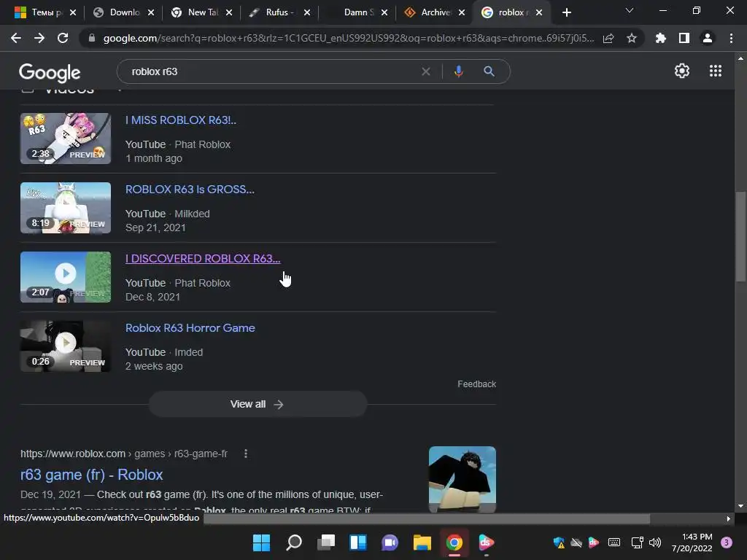Screen dimensions: 747x560
Task: Open File Explorer from taskbar
Action: (x=422, y=542)
